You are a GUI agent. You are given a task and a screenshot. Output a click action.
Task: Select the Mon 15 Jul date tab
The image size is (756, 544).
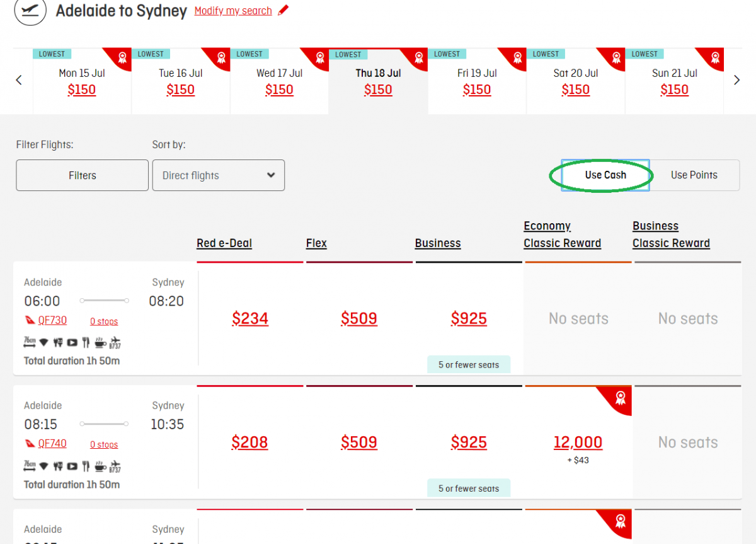tap(82, 81)
